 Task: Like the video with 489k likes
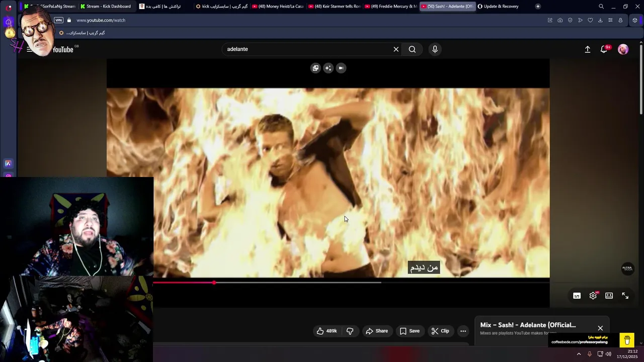pyautogui.click(x=326, y=331)
